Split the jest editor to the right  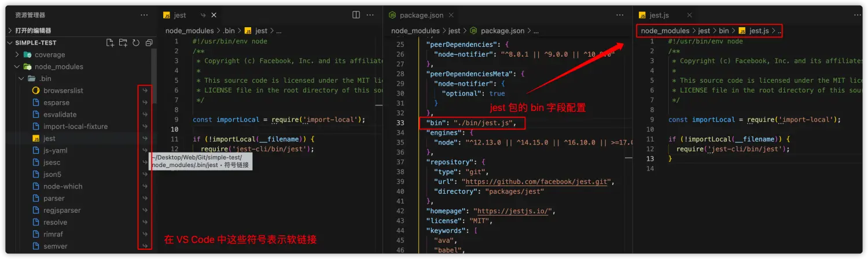point(356,15)
